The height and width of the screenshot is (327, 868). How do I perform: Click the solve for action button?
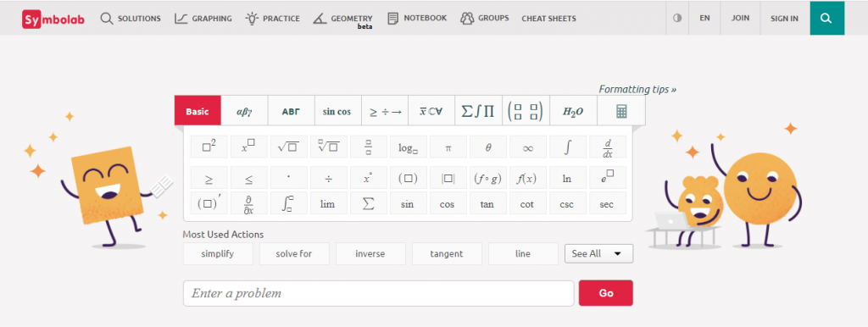coord(294,254)
